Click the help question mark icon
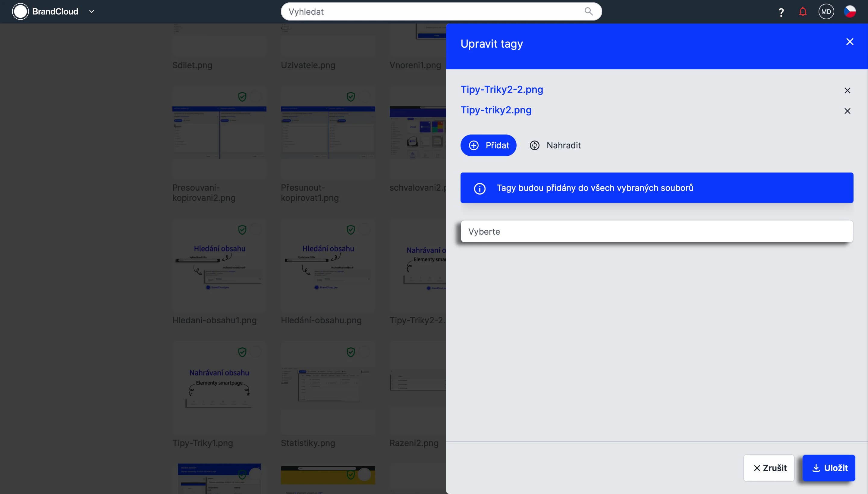The image size is (868, 494). click(781, 12)
